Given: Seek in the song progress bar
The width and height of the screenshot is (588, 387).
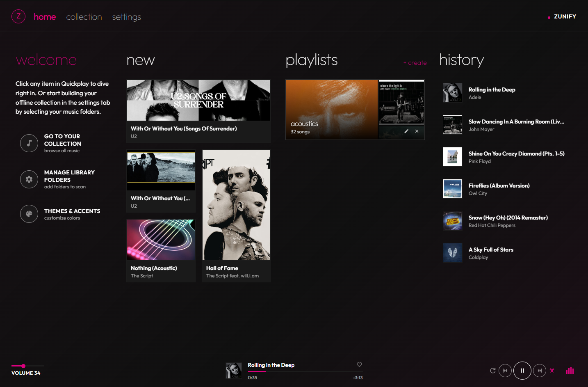Looking at the screenshot, I should (x=305, y=371).
